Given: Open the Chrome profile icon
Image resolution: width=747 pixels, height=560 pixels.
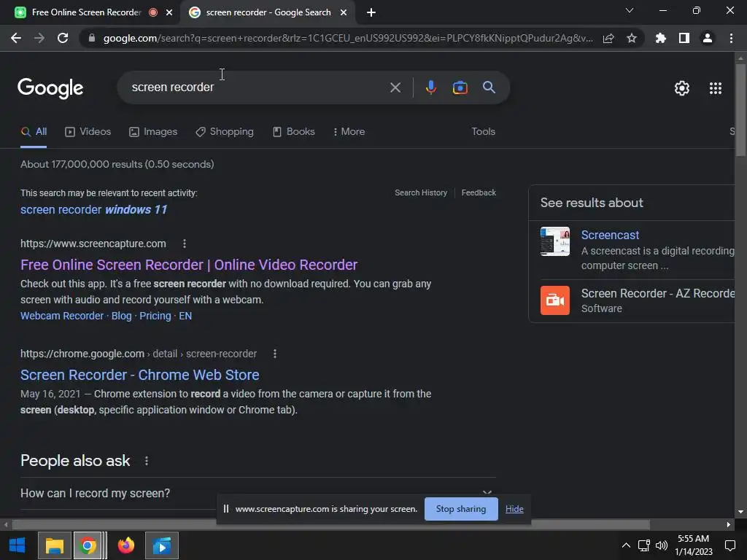Looking at the screenshot, I should coord(708,38).
